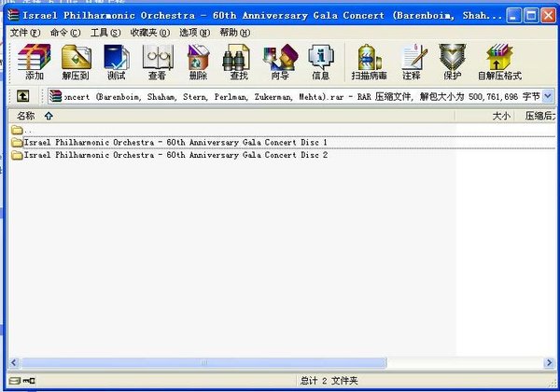Viewport: 560px width, 392px height.
Task: Click the scroll left arrow
Action: click(x=14, y=363)
